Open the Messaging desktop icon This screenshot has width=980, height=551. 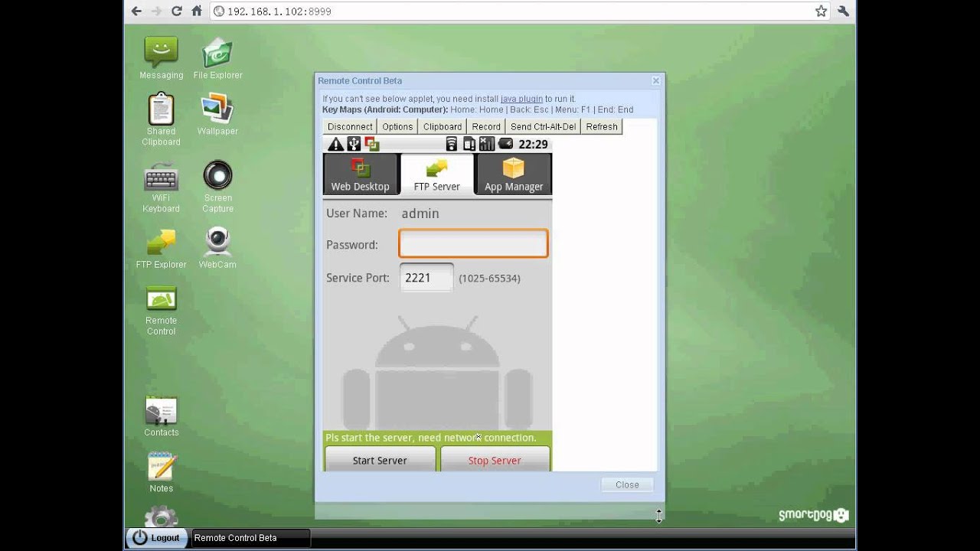coord(161,58)
